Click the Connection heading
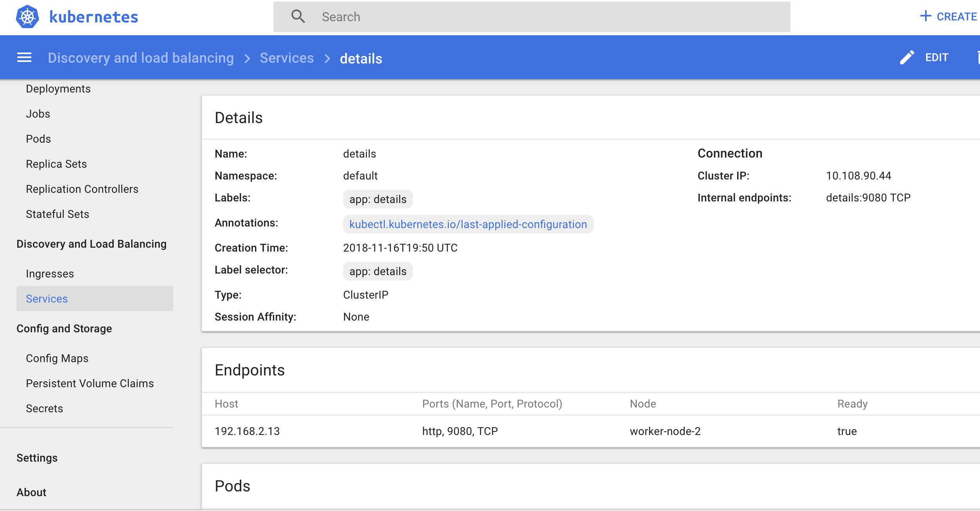980x511 pixels. 730,153
